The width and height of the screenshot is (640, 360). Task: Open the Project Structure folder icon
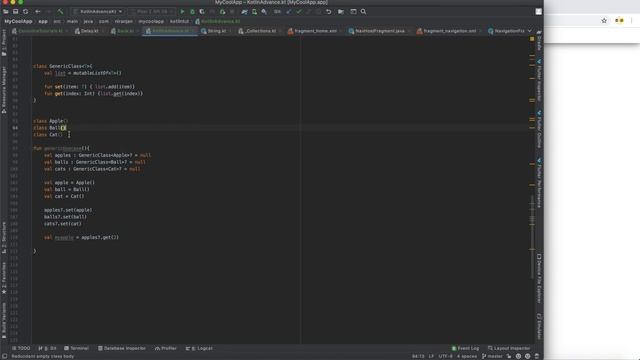(x=341, y=12)
